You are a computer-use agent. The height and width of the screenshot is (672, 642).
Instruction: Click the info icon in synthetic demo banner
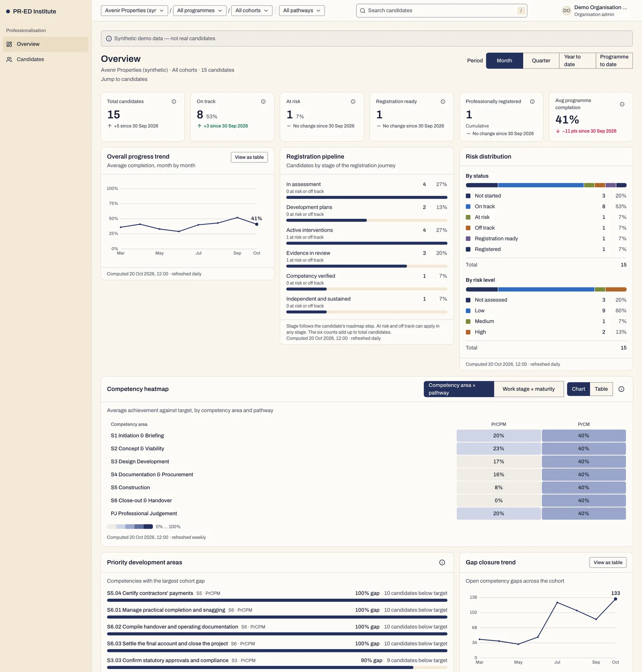click(109, 38)
